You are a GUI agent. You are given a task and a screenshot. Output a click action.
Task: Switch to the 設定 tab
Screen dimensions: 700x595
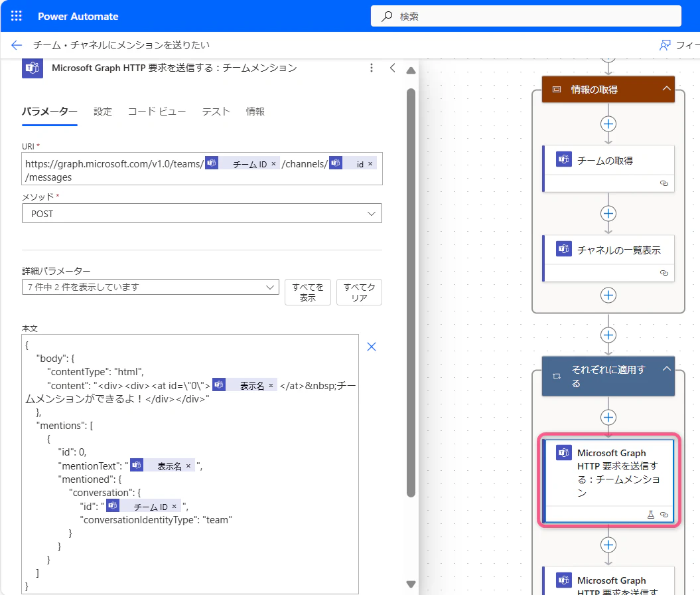(x=103, y=111)
